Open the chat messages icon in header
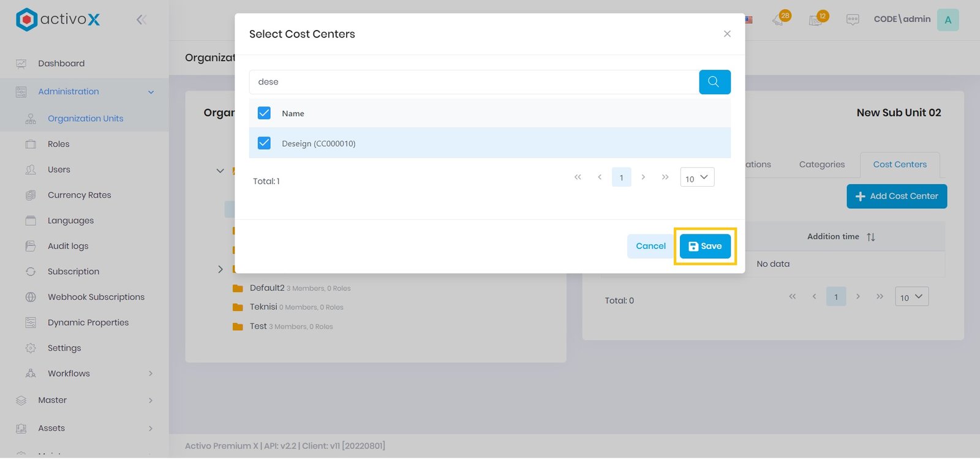 (852, 20)
